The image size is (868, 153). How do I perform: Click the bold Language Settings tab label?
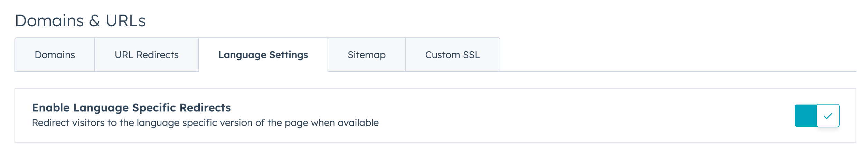263,55
